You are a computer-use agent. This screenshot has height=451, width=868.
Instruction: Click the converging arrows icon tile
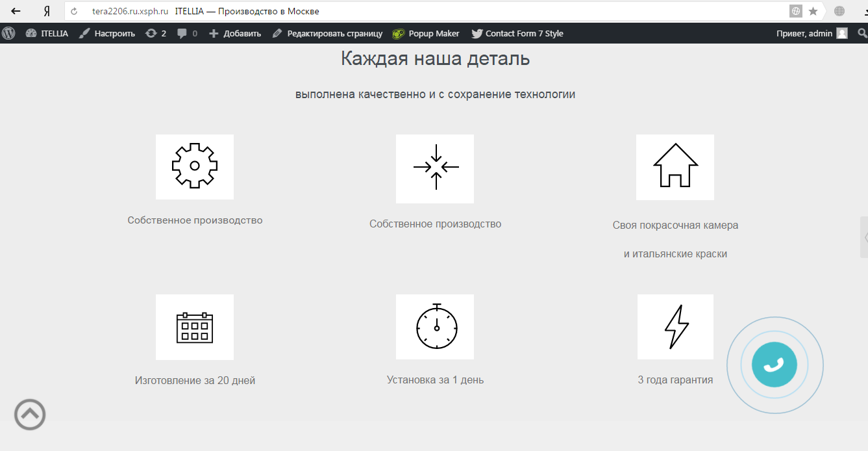point(435,169)
